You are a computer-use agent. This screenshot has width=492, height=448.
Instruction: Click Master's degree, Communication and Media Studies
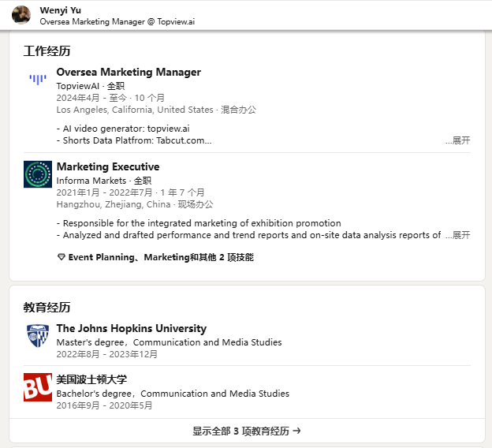[169, 342]
